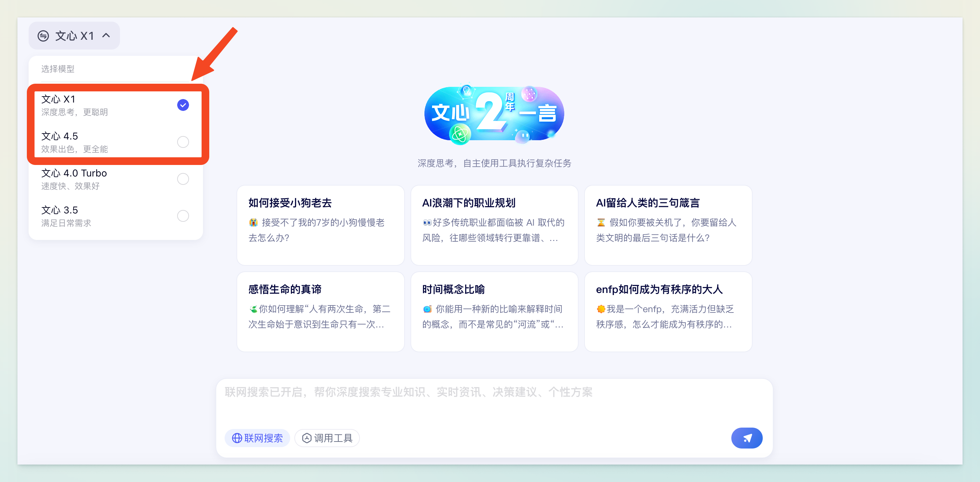Open the enfp如何成为有秩序的大人 card
The image size is (980, 482).
668,311
